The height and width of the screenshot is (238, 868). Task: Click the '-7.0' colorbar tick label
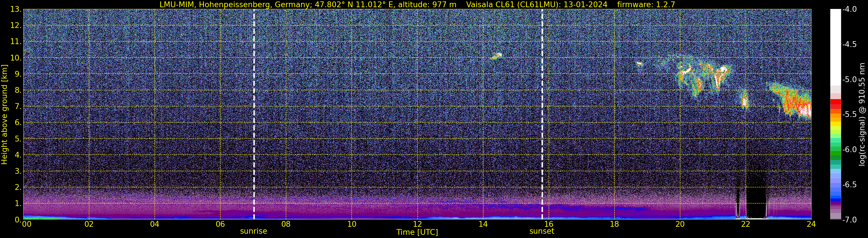(x=849, y=220)
